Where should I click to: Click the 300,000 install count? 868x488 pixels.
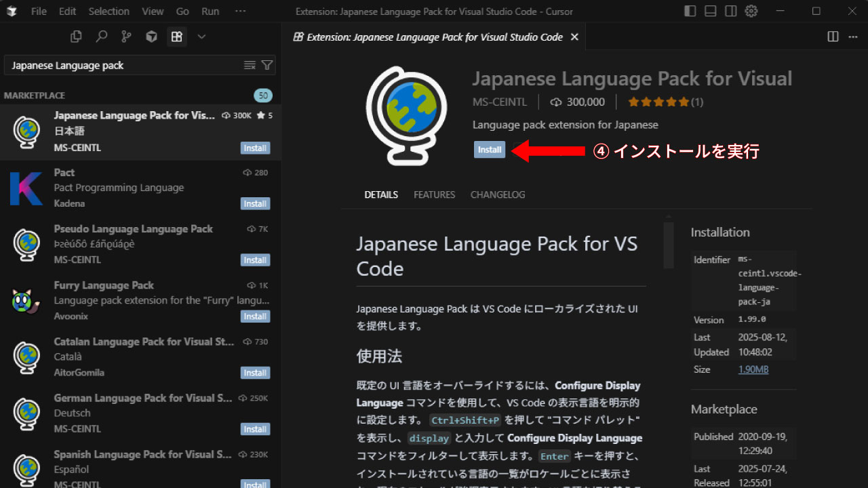point(577,102)
